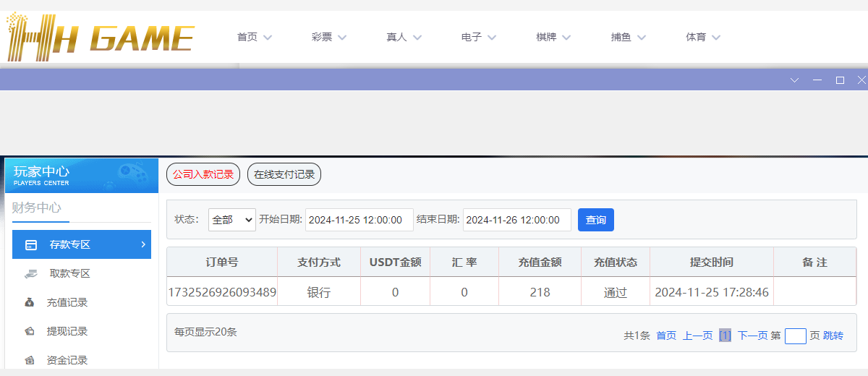
Task: Expand the 体育 navigation menu
Action: [703, 37]
